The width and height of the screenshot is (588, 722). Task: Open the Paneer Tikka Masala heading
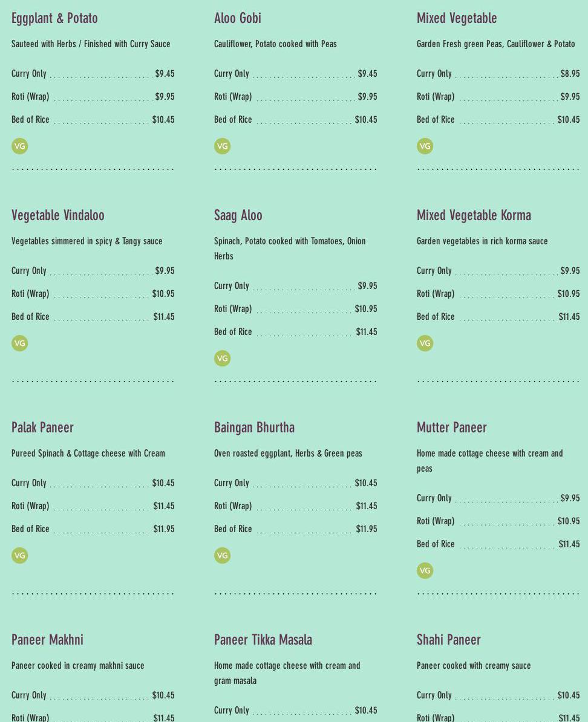tap(263, 639)
